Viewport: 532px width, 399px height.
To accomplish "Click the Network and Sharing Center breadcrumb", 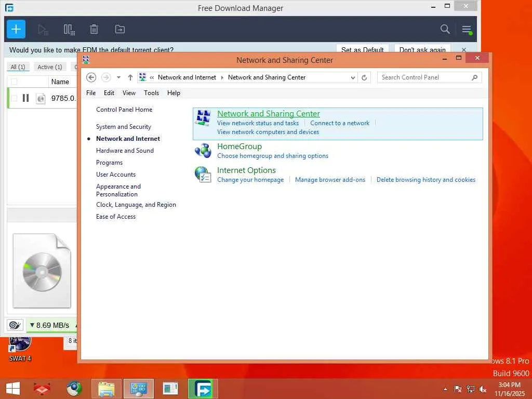I will [267, 77].
